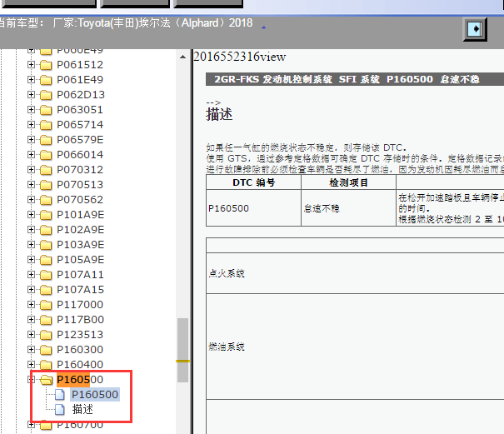
Task: Select the P107A15 tree label
Action: pyautogui.click(x=80, y=290)
